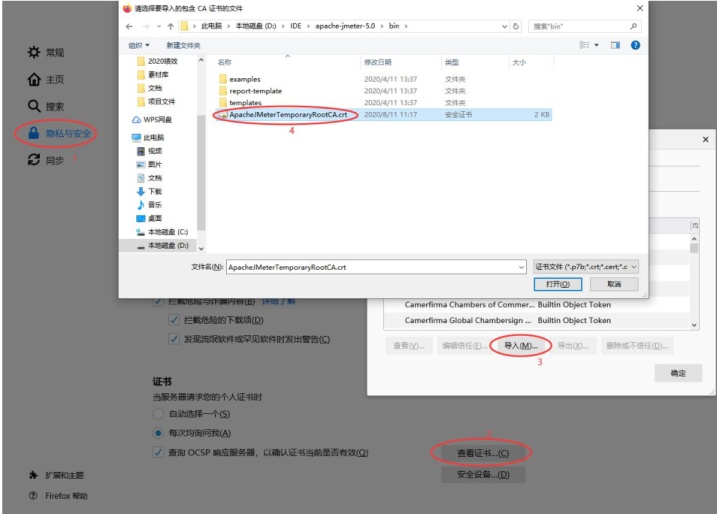Image resolution: width=720 pixels, height=517 pixels.
Task: Open the 2020 folder in navigation pane
Action: (158, 61)
